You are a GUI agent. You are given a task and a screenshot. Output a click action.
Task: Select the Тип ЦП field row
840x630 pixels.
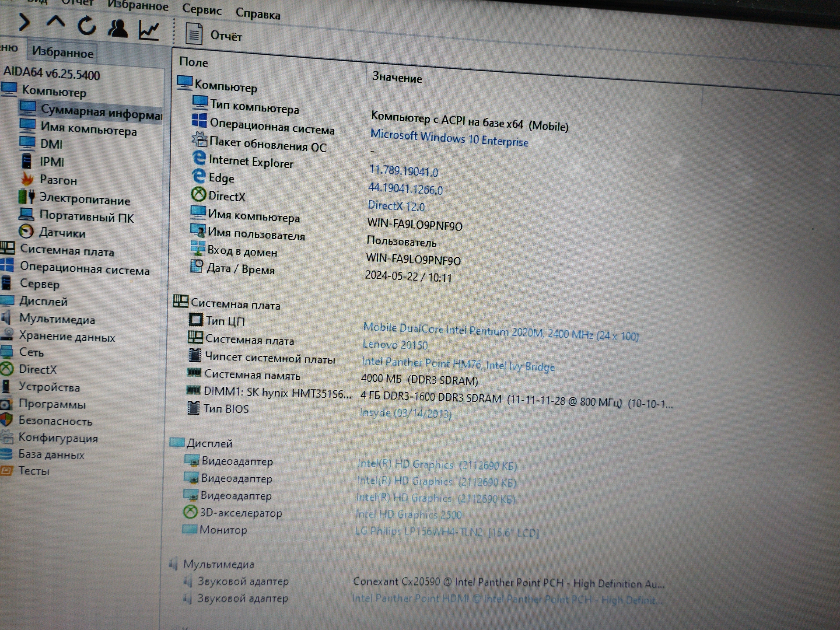[x=217, y=320]
